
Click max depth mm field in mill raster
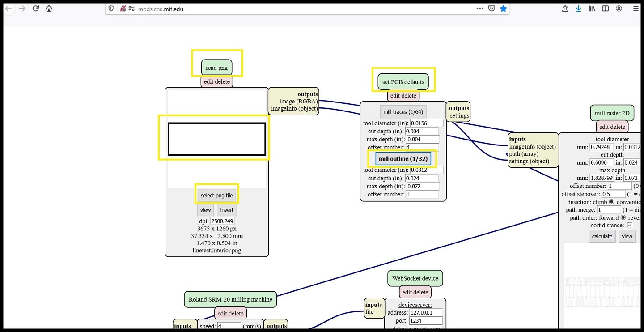coord(602,178)
